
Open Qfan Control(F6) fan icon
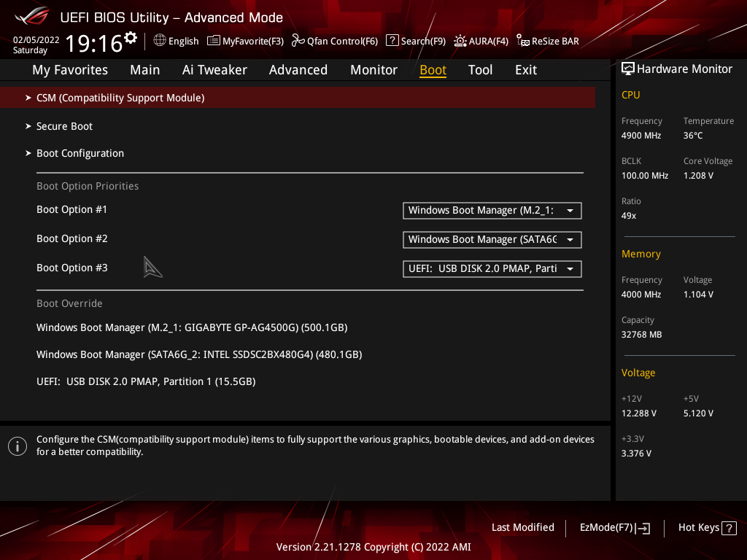(x=298, y=41)
